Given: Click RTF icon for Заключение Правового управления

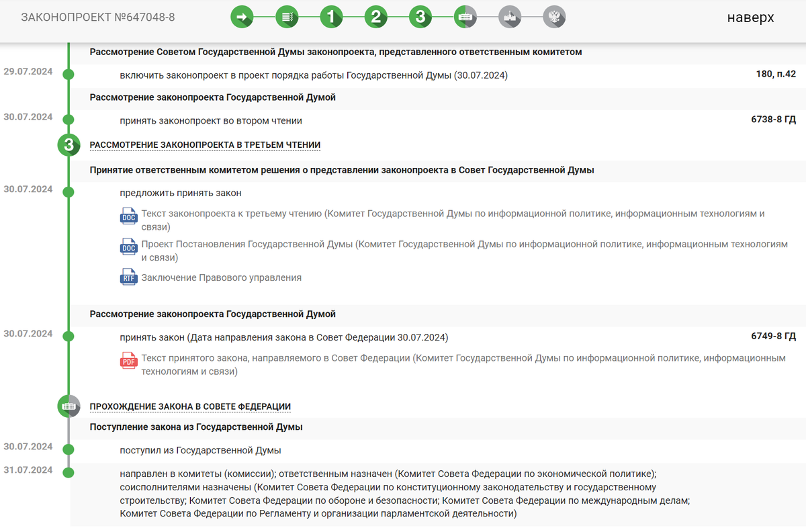Looking at the screenshot, I should click(128, 277).
